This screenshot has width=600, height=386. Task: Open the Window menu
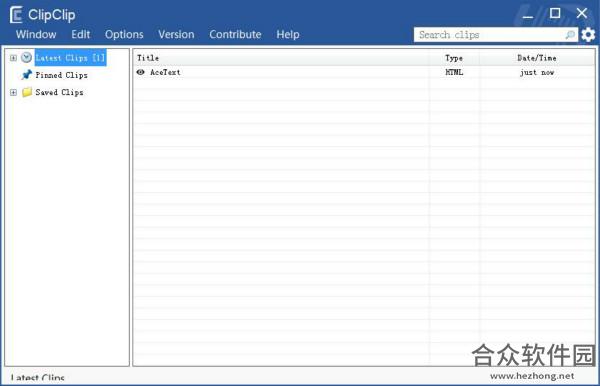36,34
